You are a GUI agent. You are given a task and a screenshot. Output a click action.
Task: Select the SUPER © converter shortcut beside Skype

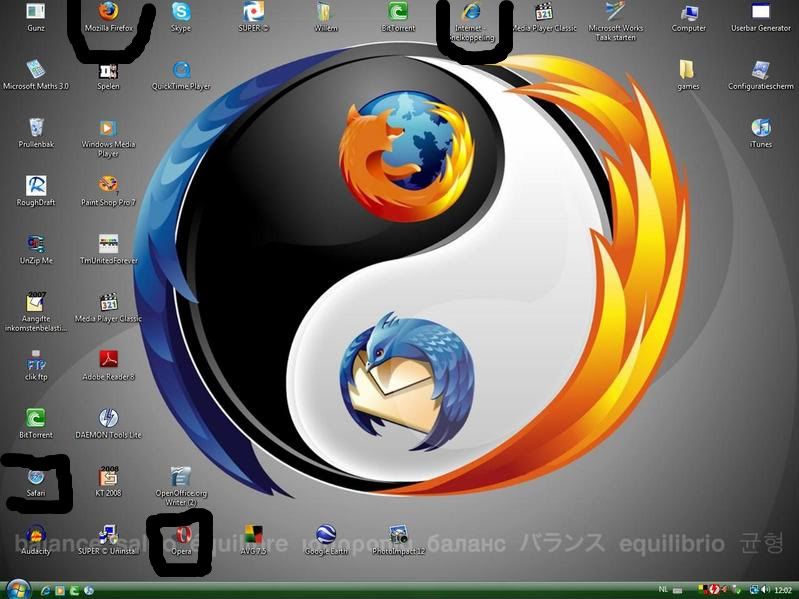pyautogui.click(x=253, y=17)
